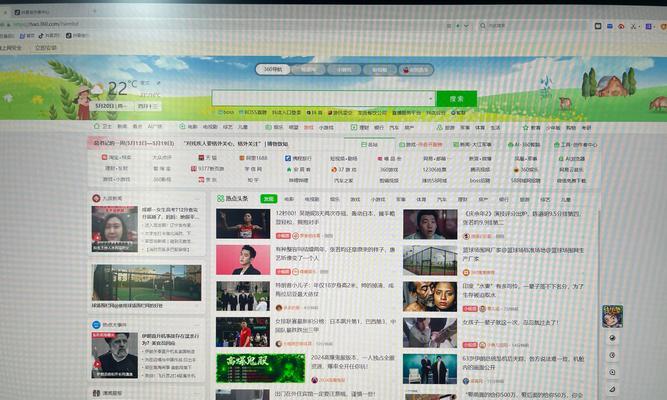Open the 携程旅行 site link
The height and width of the screenshot is (400, 667).
(298, 158)
